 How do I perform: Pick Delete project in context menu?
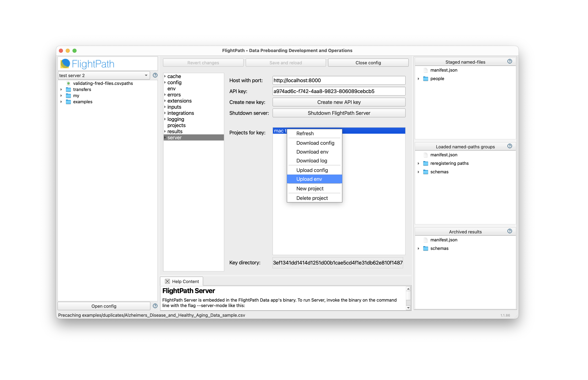pos(312,198)
